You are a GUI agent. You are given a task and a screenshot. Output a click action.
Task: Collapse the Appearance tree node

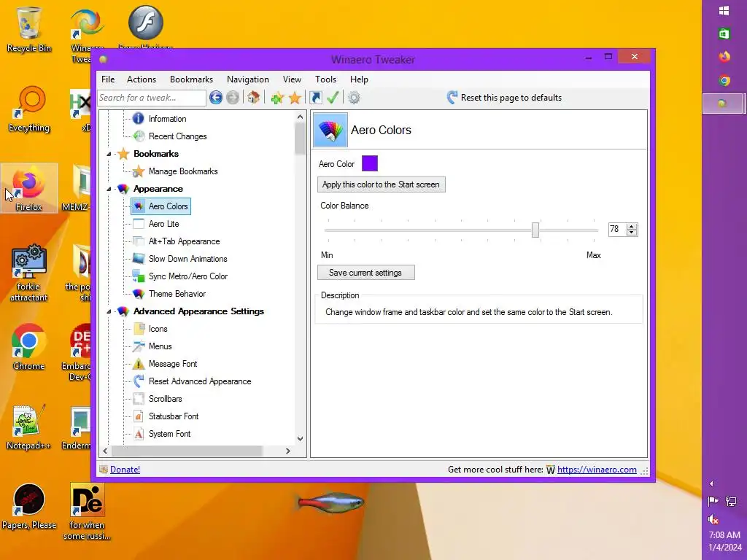pyautogui.click(x=109, y=189)
